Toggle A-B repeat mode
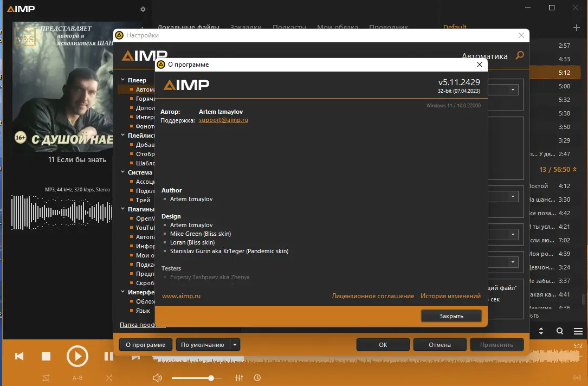This screenshot has height=386, width=588. pyautogui.click(x=76, y=377)
